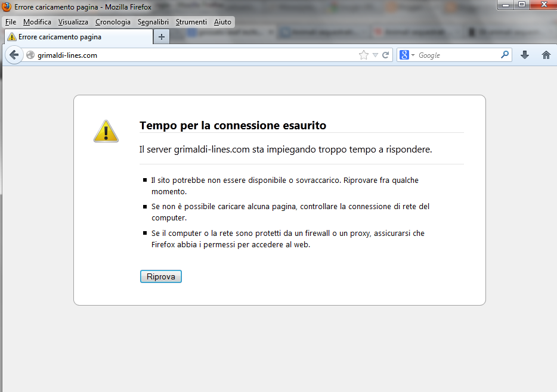Open the File menu
Viewport: 557px width, 392px height.
click(x=11, y=22)
